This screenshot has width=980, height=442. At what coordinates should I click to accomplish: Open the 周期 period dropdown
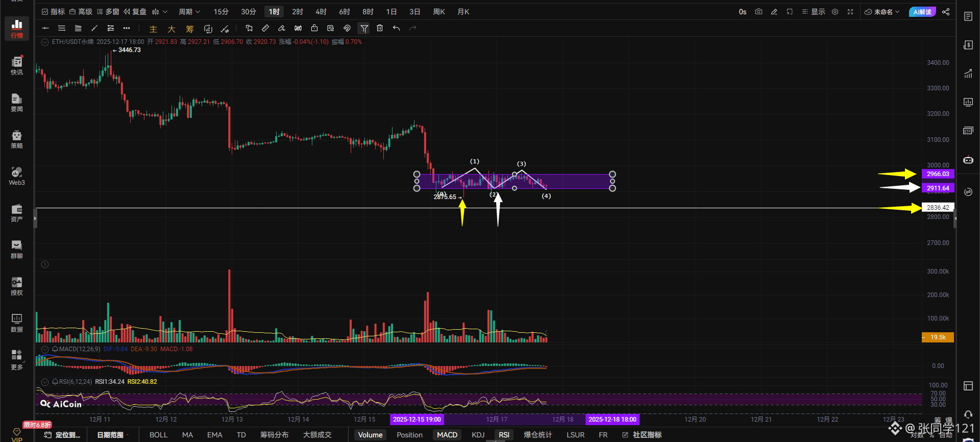[x=189, y=11]
